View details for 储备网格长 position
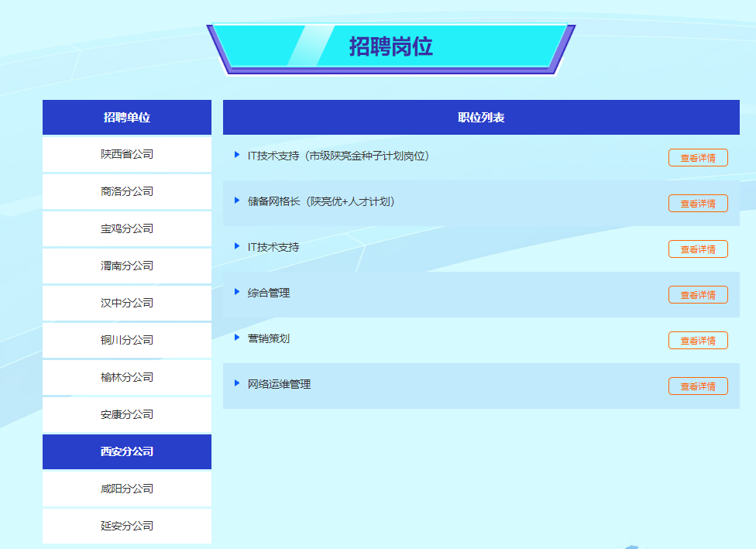The width and height of the screenshot is (756, 549). 698,204
